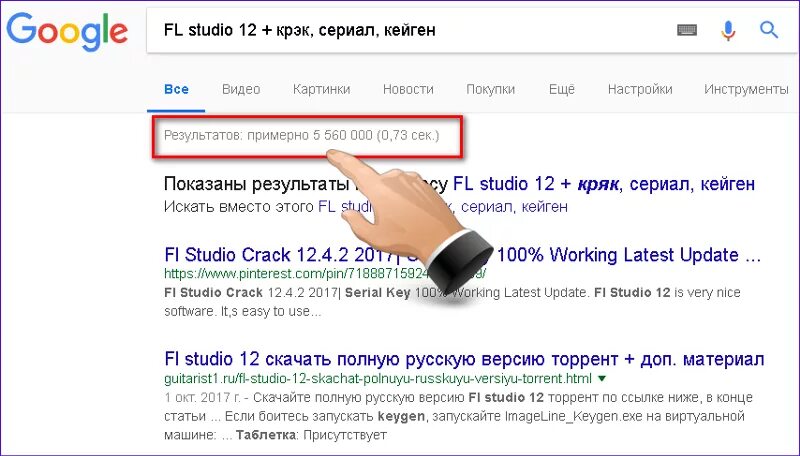Click the Google logo
This screenshot has height=456, width=800.
67,32
